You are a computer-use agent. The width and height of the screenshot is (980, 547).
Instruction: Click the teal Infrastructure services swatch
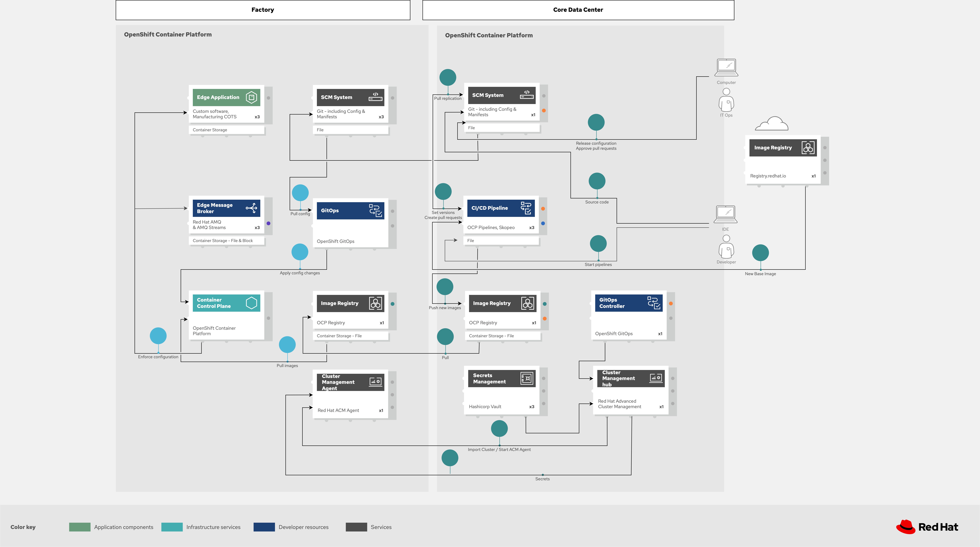click(172, 527)
